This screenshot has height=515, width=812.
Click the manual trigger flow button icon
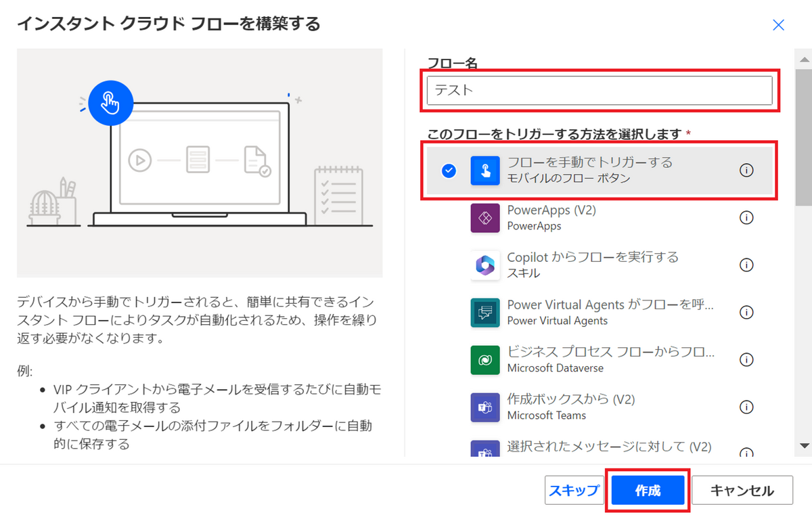[x=485, y=171]
